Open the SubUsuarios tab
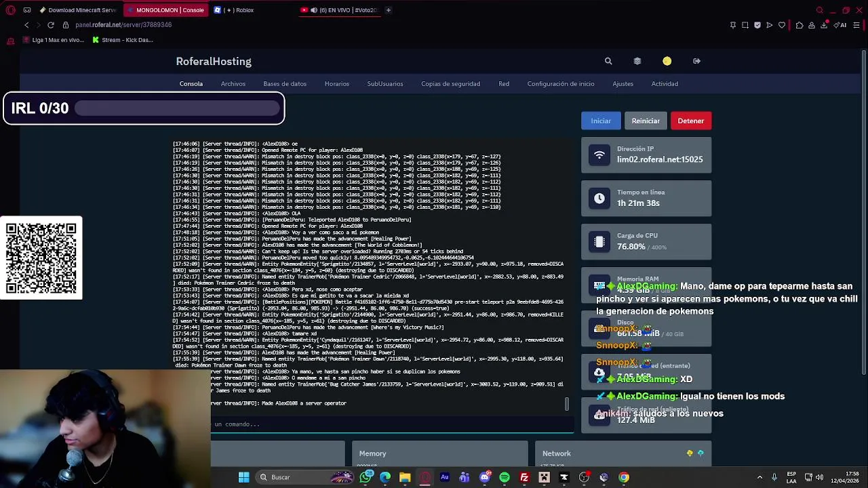This screenshot has width=868, height=488. point(385,84)
